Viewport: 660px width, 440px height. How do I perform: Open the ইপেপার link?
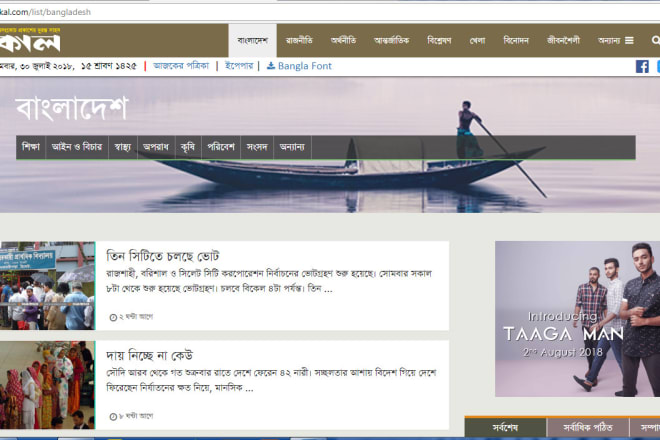click(239, 66)
